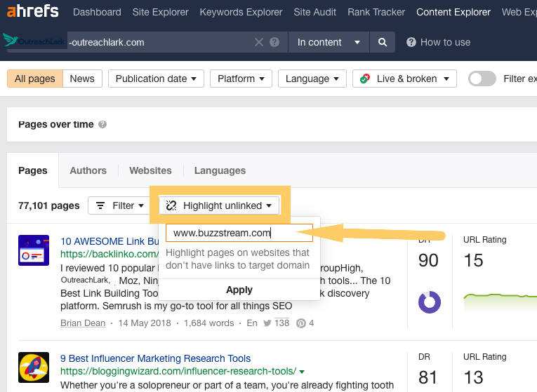
Task: Toggle the Highlight unlinked dropdown
Action: click(x=219, y=205)
